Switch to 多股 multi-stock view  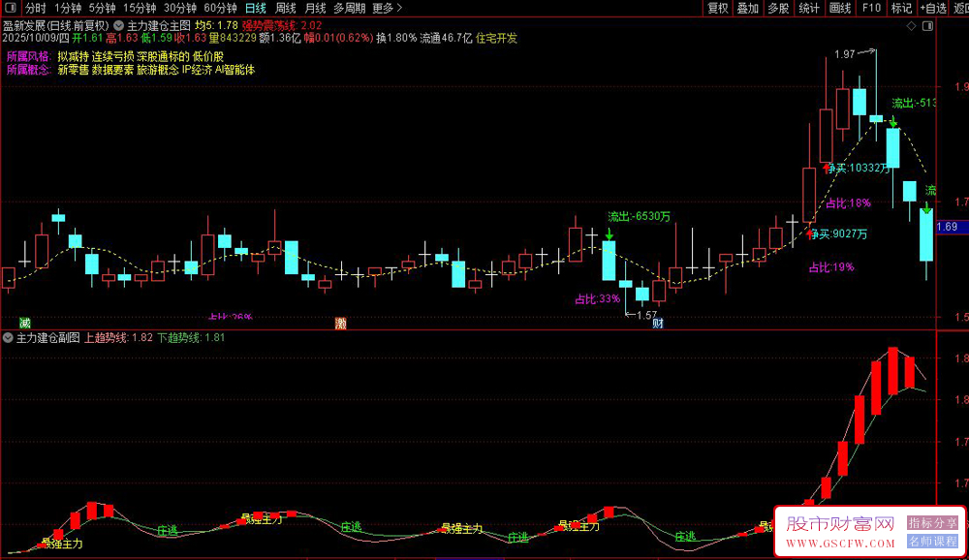tap(777, 7)
